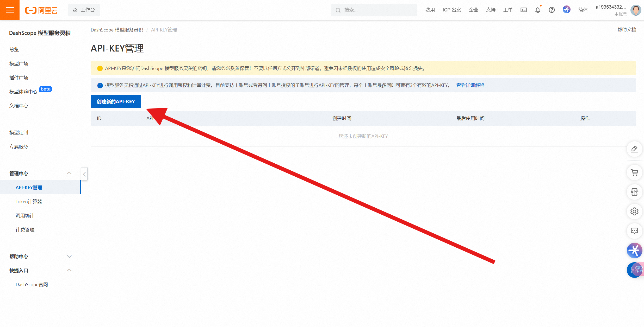Click the help question mark icon

552,10
